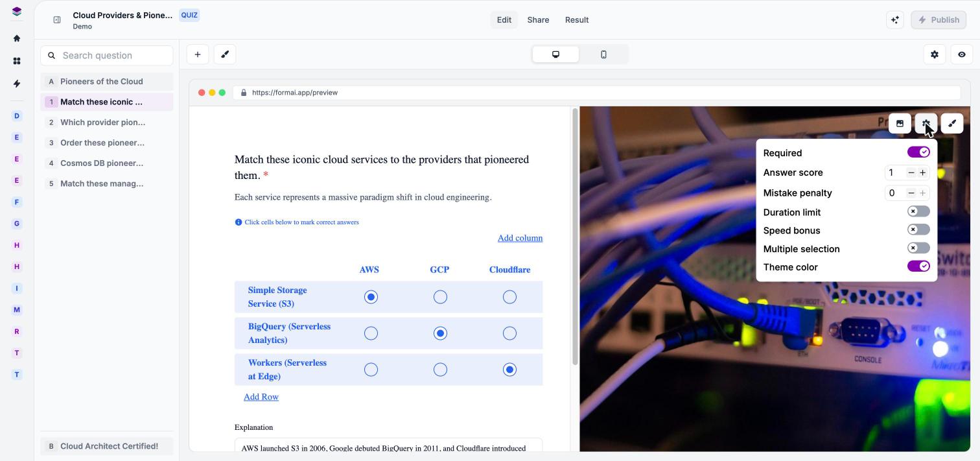Click the preview pane vertical scrollbar

575,237
